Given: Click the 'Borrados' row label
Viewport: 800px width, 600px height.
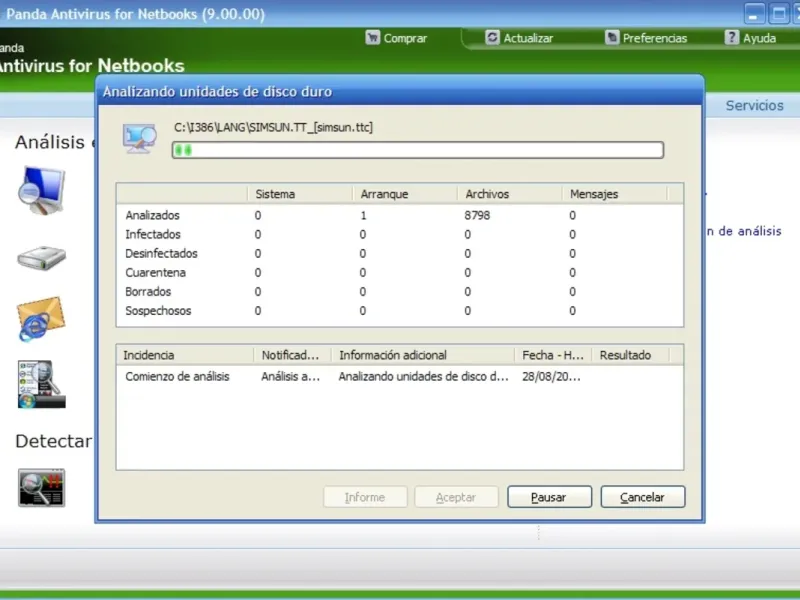Looking at the screenshot, I should point(148,292).
